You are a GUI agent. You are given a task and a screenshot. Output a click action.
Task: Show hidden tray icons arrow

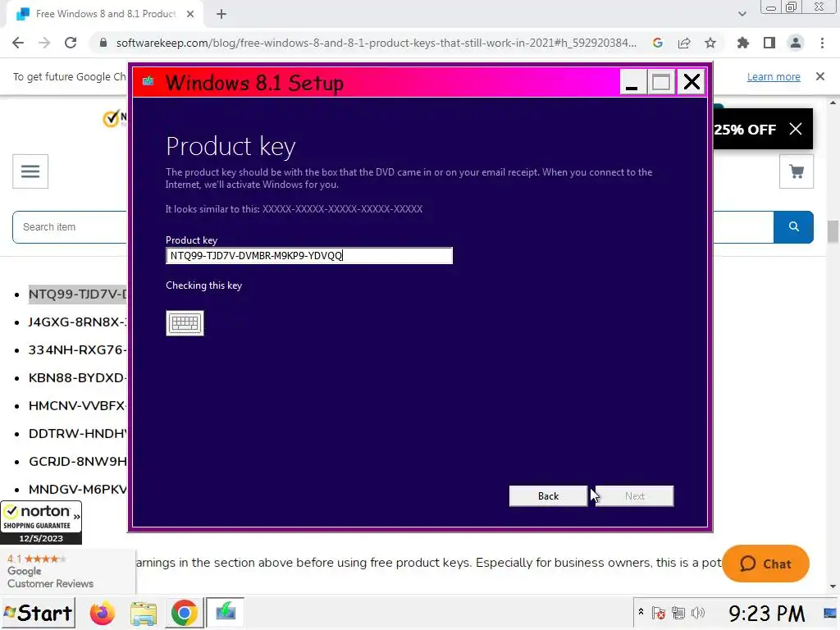(641, 612)
